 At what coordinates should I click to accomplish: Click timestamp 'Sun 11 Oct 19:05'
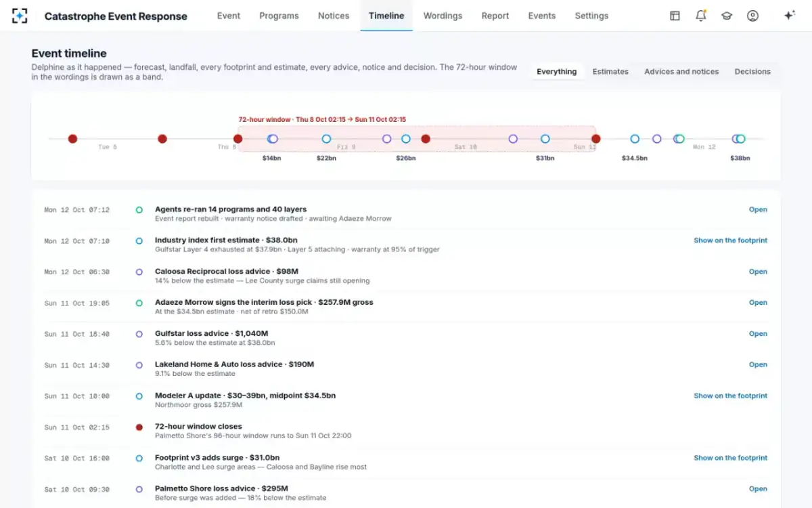[76, 303]
